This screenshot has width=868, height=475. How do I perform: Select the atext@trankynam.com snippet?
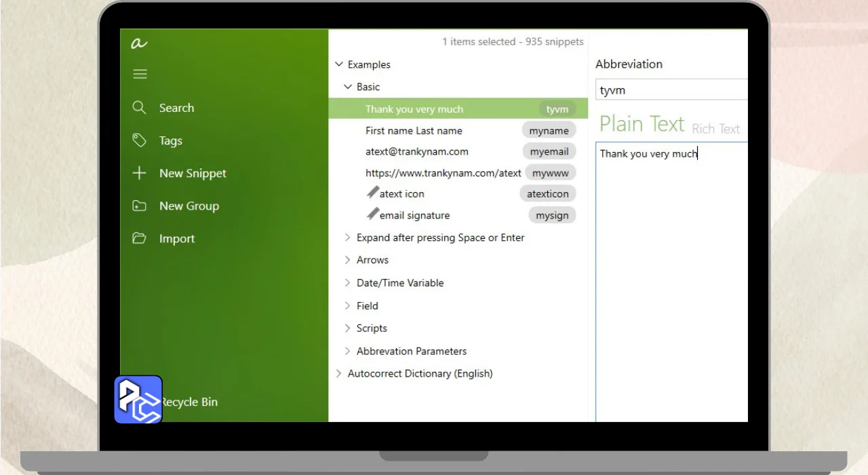coord(417,151)
